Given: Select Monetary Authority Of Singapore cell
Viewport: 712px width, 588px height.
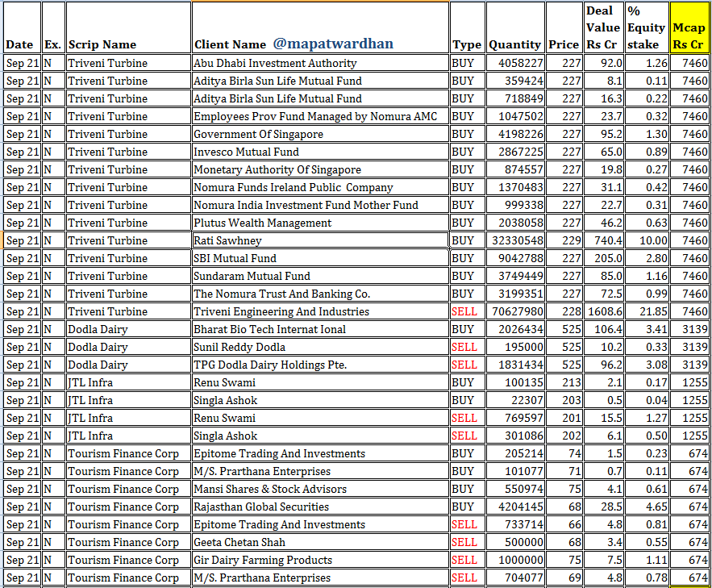Looking at the screenshot, I should tap(321, 169).
